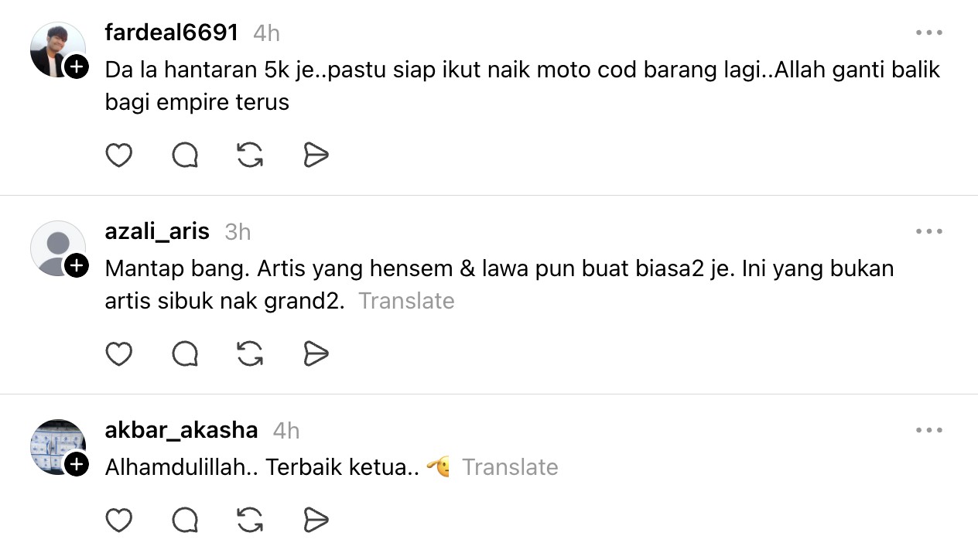Repost azali_aris's comment
The height and width of the screenshot is (560, 978).
(250, 354)
